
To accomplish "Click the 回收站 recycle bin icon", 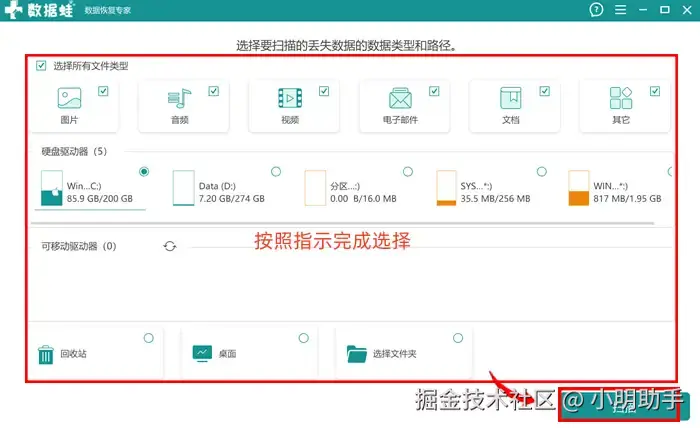I will [x=46, y=355].
